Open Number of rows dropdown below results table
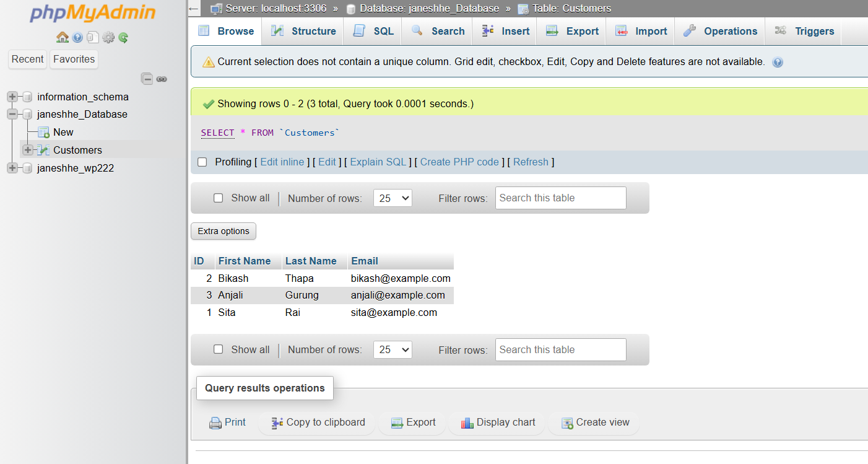 393,350
